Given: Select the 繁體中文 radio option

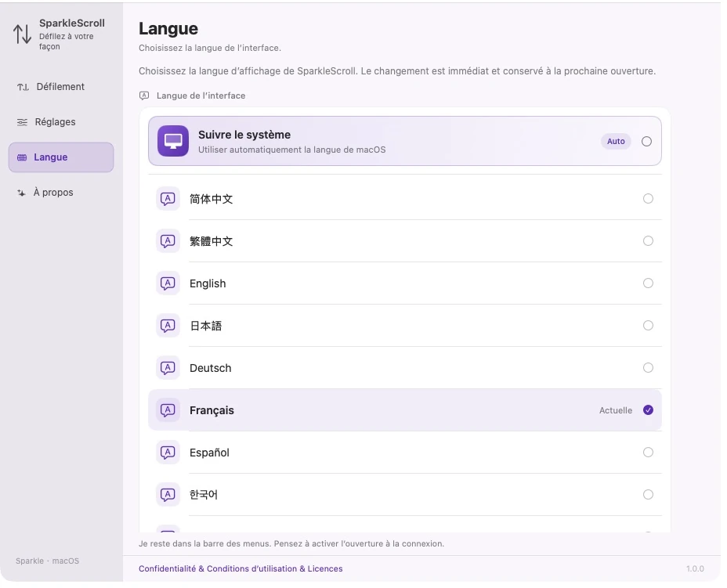Looking at the screenshot, I should point(648,241).
